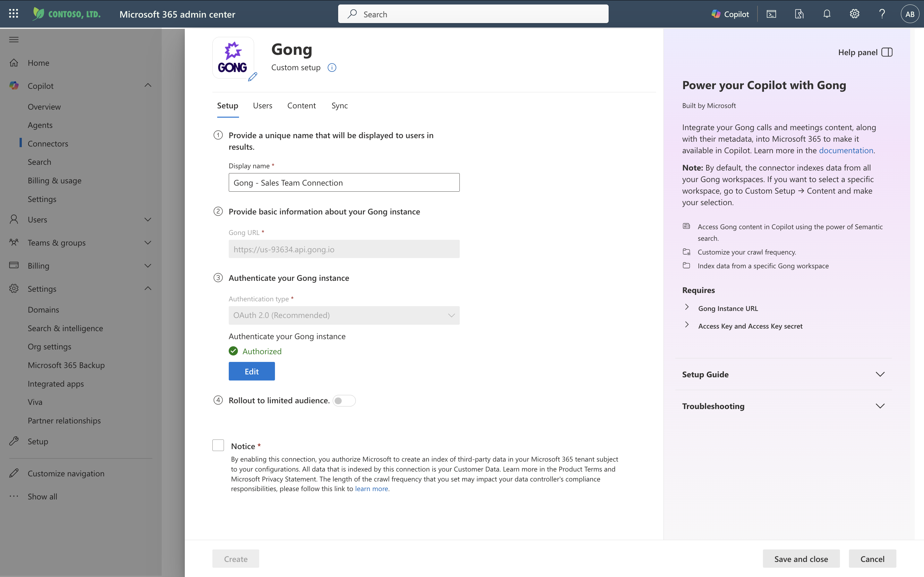Open the Copilot documentation link
This screenshot has height=577, width=924.
[x=846, y=150]
